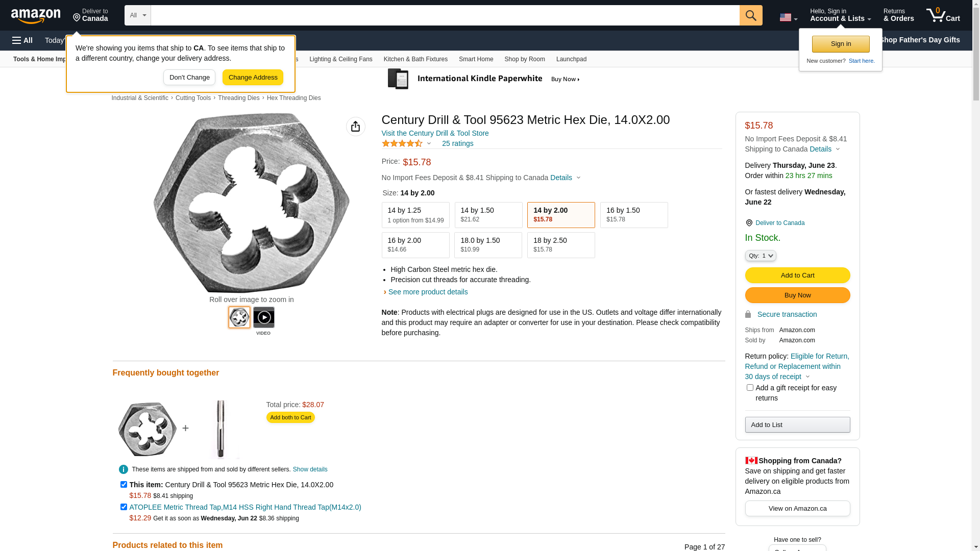Click the search magnifier button
The width and height of the screenshot is (980, 551).
coord(751,15)
